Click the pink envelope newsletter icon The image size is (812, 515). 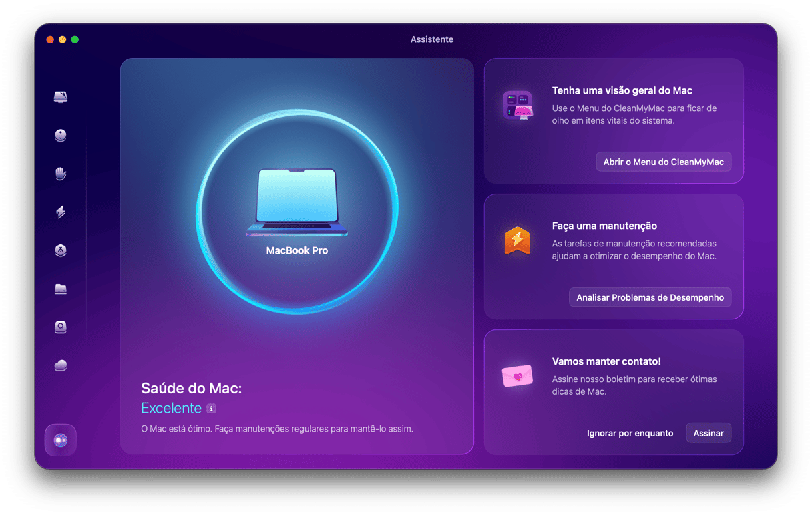(517, 376)
